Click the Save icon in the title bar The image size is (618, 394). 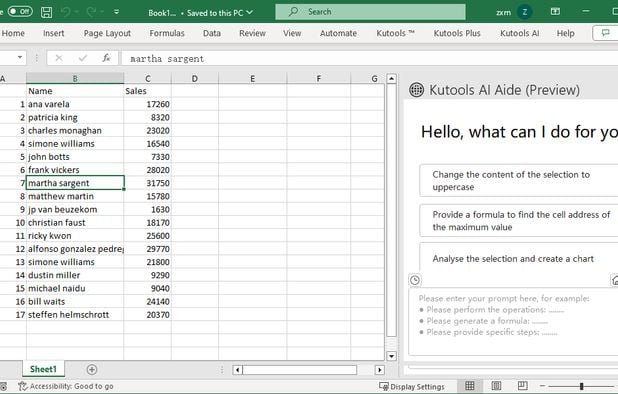click(47, 12)
